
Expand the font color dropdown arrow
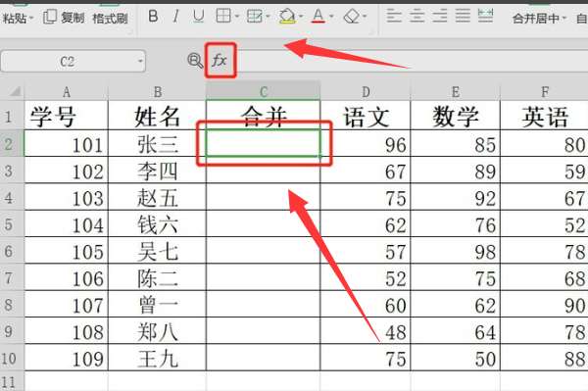tap(331, 17)
